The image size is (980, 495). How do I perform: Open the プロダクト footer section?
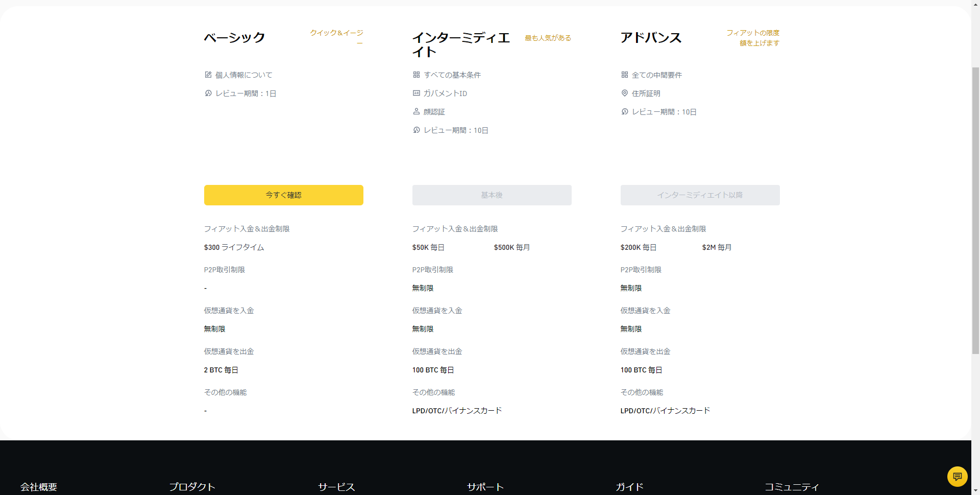click(192, 487)
